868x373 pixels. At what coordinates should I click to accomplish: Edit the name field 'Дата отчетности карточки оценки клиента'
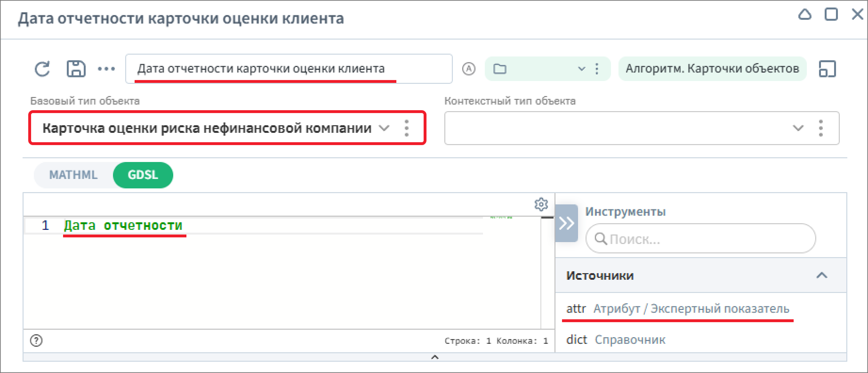pos(289,69)
